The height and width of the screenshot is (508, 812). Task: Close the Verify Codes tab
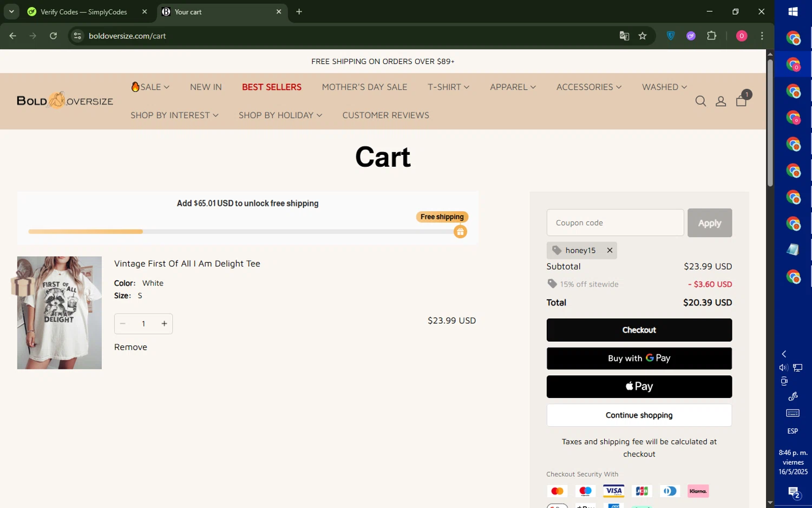click(145, 11)
